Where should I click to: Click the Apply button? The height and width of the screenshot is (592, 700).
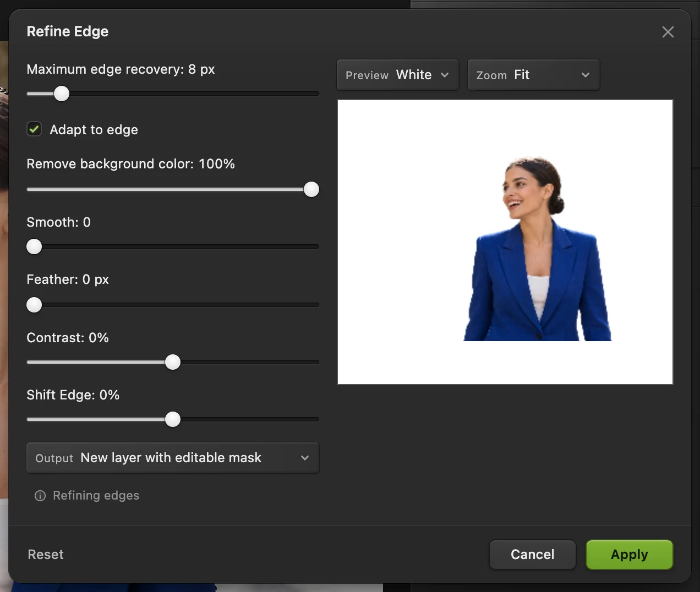(x=629, y=555)
